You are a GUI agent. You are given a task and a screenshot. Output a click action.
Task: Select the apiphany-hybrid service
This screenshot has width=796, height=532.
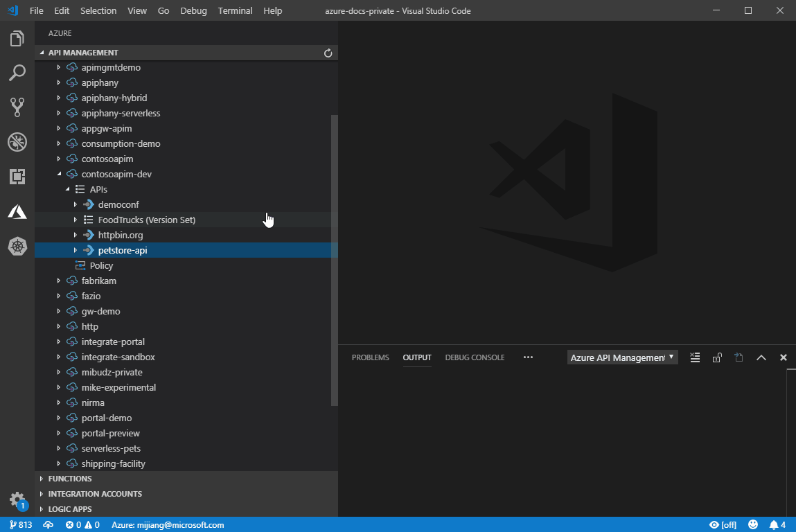[x=186, y=98]
